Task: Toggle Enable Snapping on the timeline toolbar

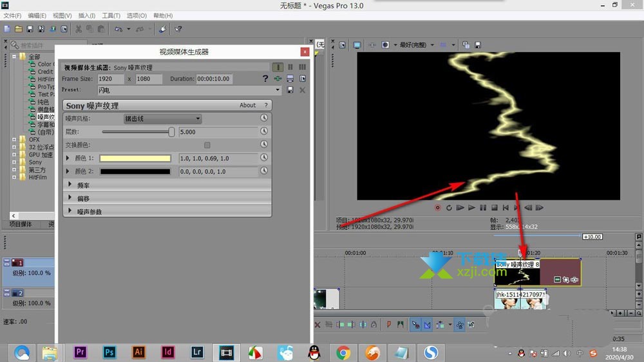Action: click(415, 325)
